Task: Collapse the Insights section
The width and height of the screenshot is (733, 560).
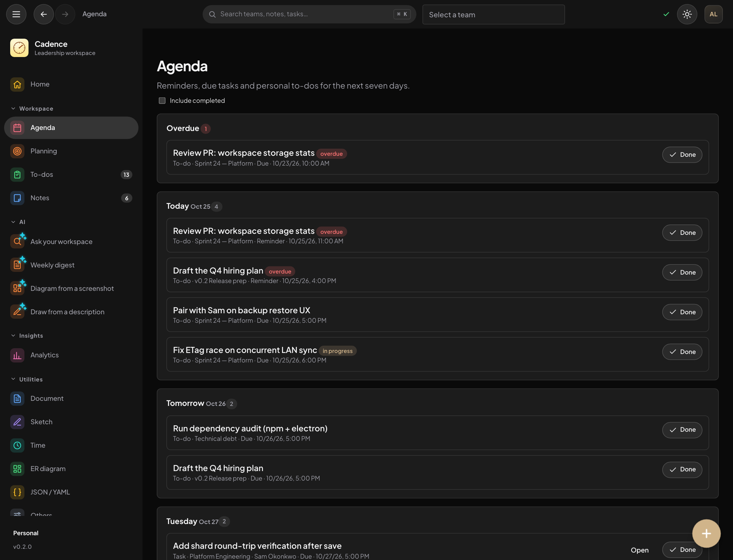Action: tap(27, 336)
